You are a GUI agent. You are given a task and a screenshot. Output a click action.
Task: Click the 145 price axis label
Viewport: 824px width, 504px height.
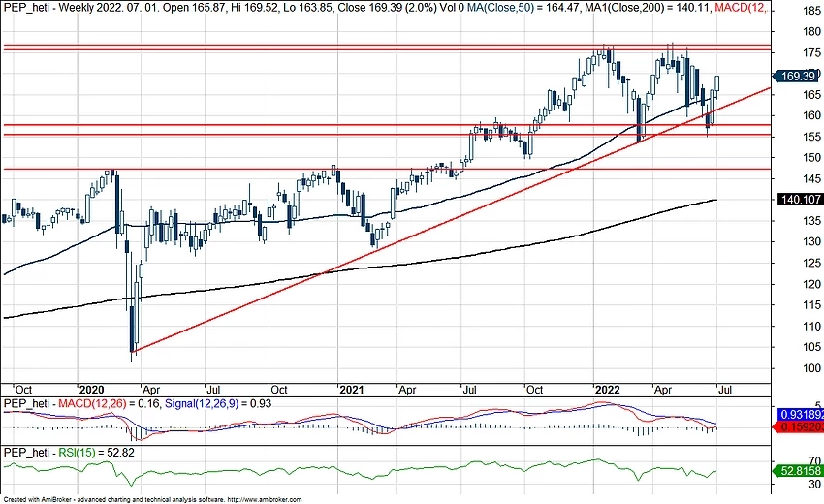812,178
